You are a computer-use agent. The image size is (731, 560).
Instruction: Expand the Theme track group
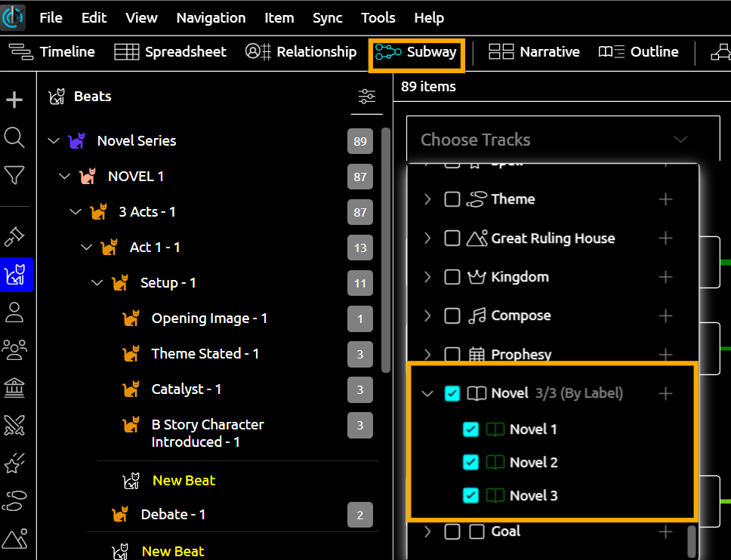(427, 199)
